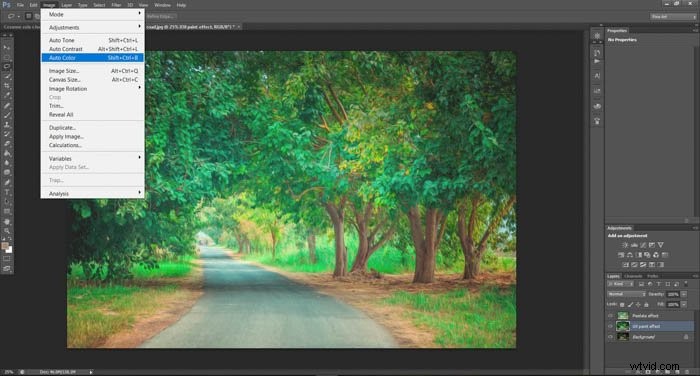
Task: Hide the Oil paint effect layer
Action: [x=610, y=326]
